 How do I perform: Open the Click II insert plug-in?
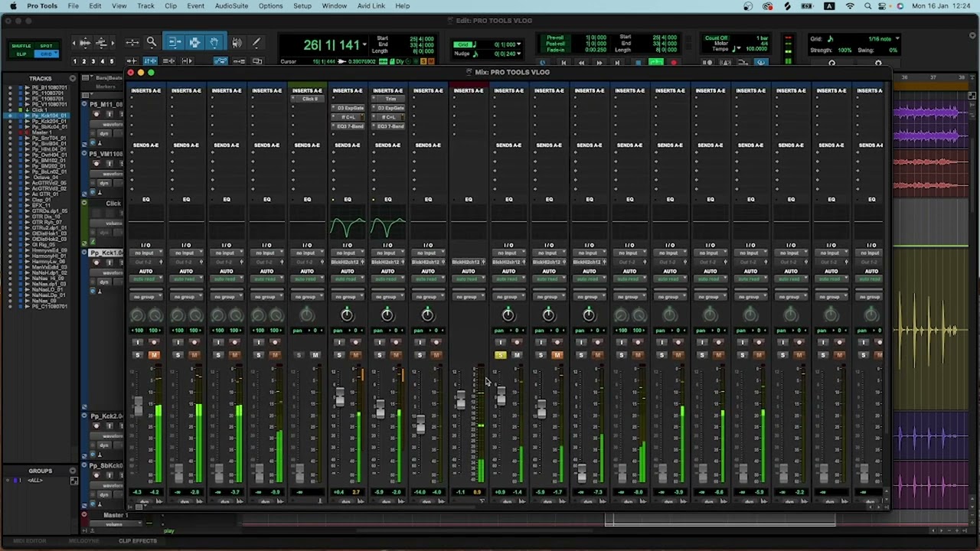click(309, 99)
